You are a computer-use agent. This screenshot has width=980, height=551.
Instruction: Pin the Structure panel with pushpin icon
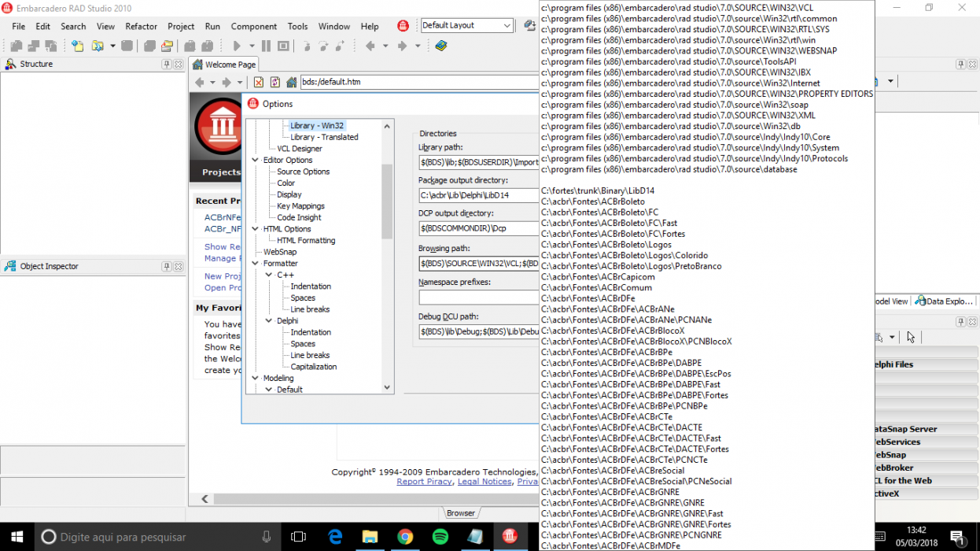pos(167,64)
